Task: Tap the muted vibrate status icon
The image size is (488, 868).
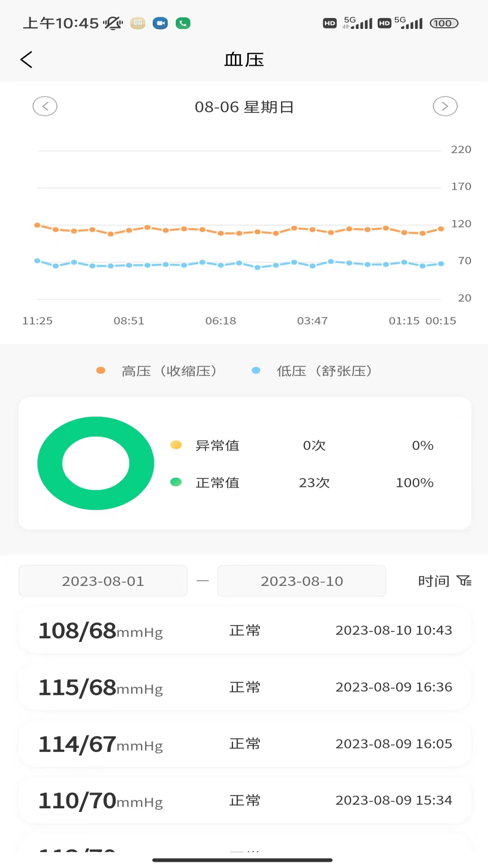Action: point(113,23)
